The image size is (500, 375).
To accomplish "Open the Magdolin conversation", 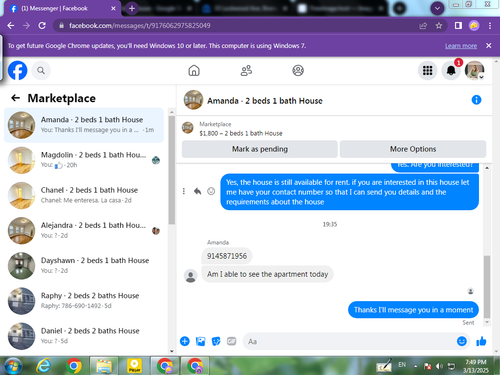I will (x=84, y=160).
